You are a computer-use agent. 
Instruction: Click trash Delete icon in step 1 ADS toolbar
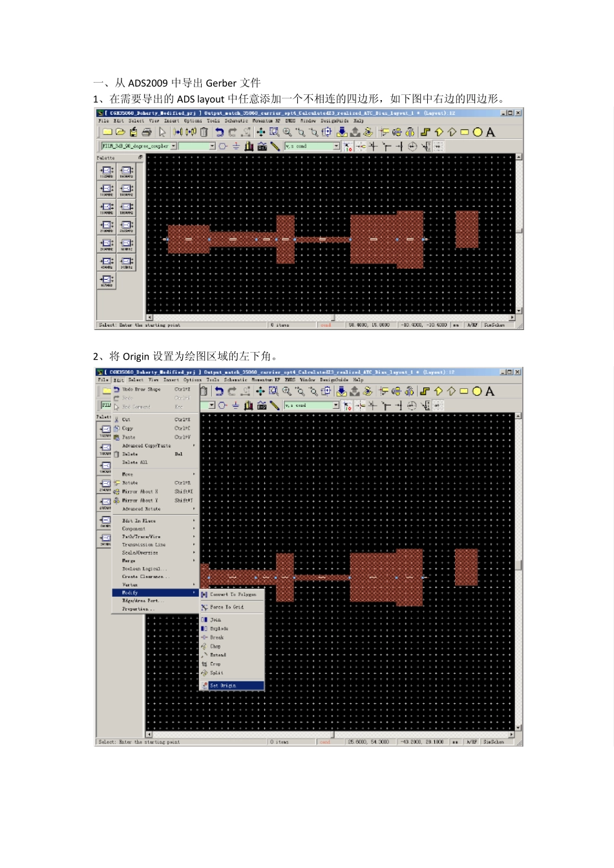[204, 132]
